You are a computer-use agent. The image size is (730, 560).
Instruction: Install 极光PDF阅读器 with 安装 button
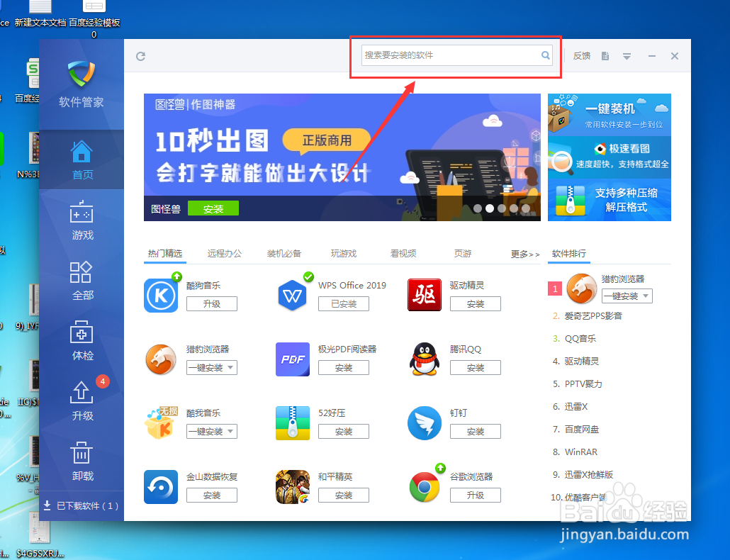point(344,367)
